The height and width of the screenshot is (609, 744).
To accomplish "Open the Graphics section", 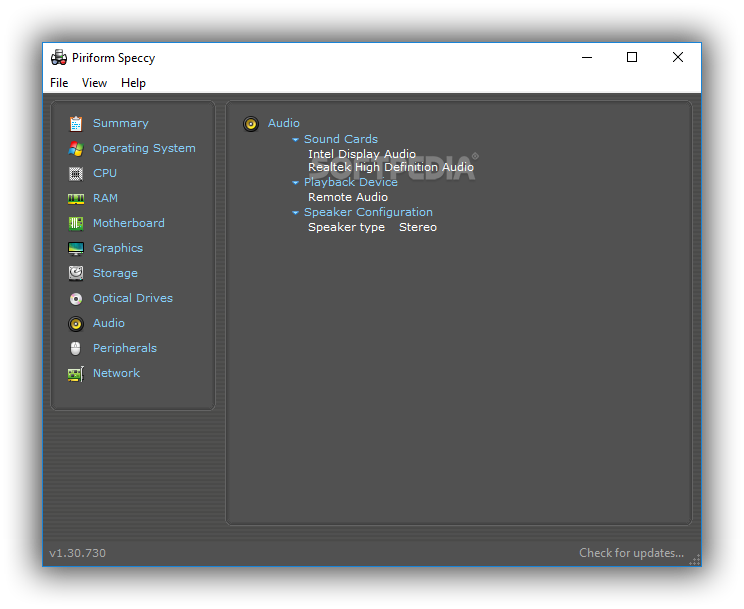I will [118, 248].
